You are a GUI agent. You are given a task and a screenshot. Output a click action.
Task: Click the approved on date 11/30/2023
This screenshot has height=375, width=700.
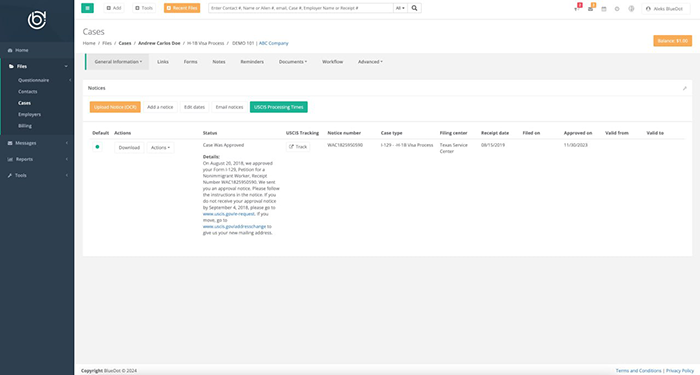point(576,145)
